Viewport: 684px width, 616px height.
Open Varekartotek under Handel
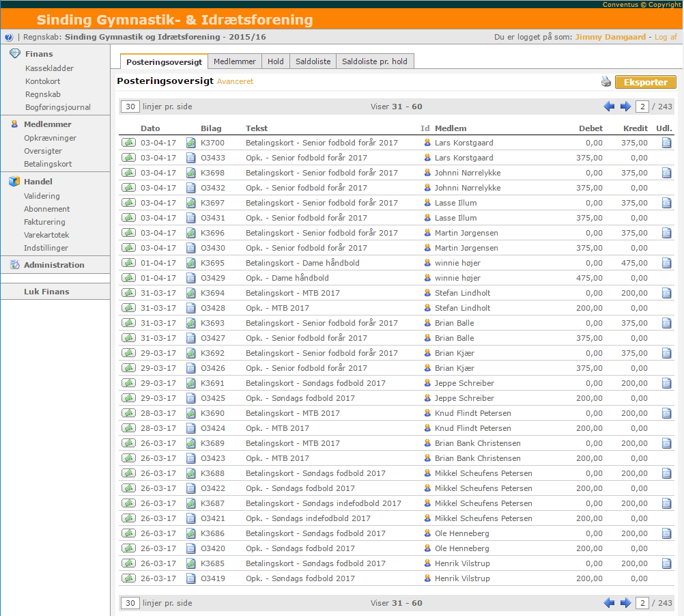pos(46,235)
